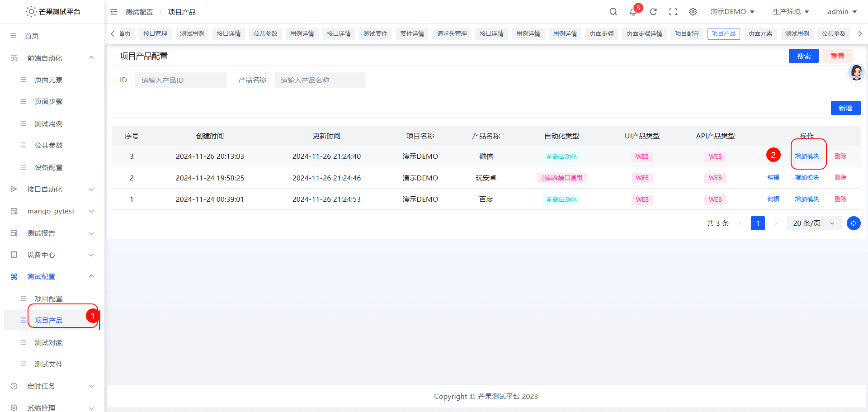Open the global search magnifier
Image resolution: width=868 pixels, height=412 pixels.
coord(613,11)
